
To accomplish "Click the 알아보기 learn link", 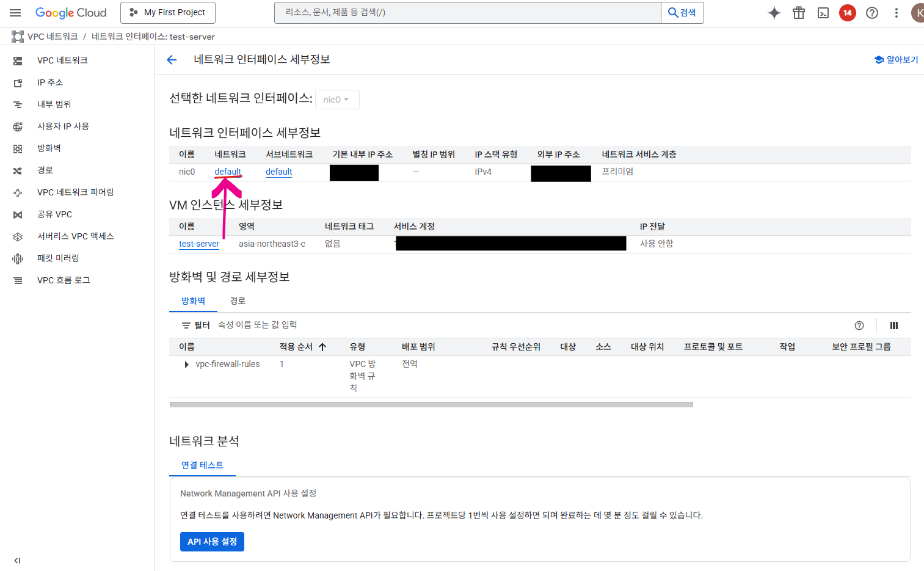I will pos(896,60).
